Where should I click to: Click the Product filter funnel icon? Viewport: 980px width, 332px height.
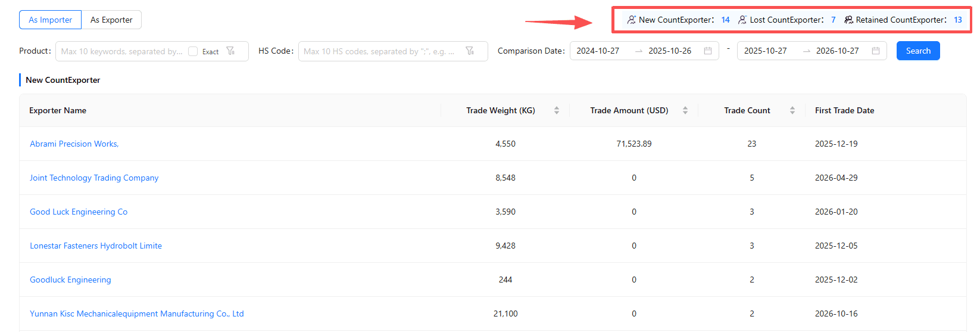[x=230, y=51]
